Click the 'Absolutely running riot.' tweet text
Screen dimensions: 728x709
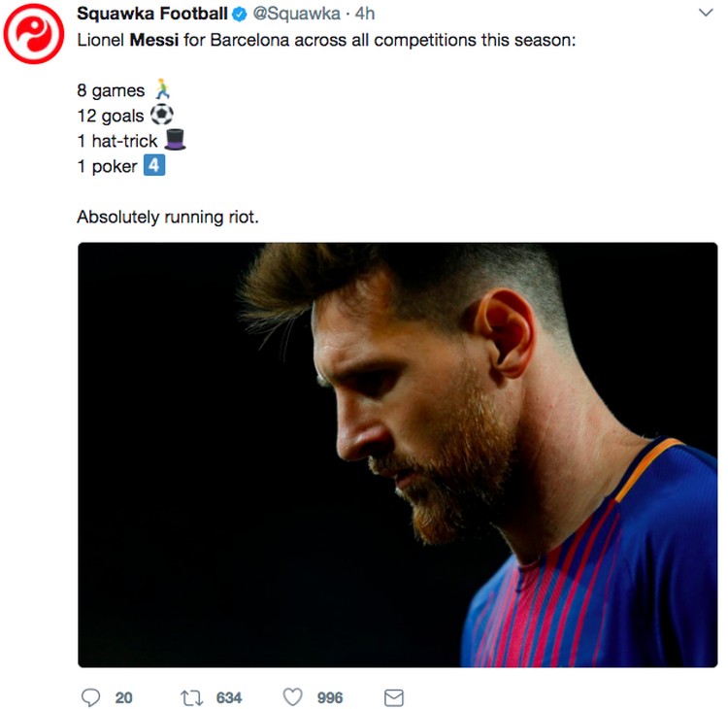[x=168, y=217]
